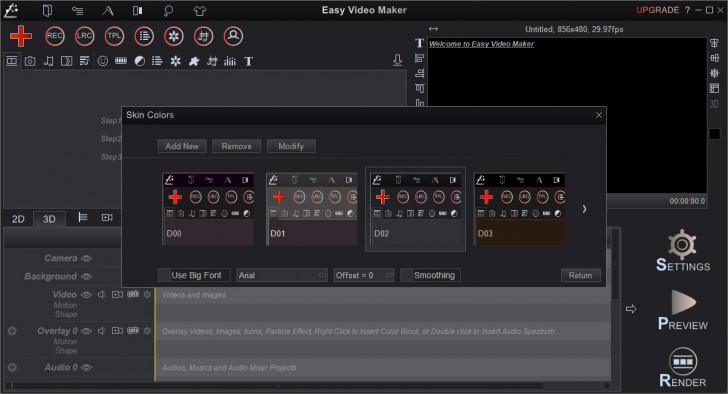Expand Overlay 0 track plus button
The width and height of the screenshot is (728, 394).
(x=12, y=331)
